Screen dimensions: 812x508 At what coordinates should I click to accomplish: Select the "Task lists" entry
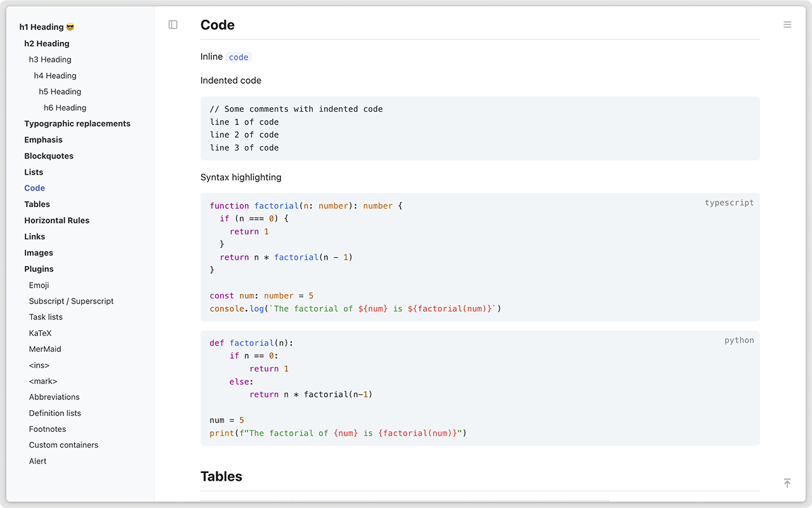(46, 316)
